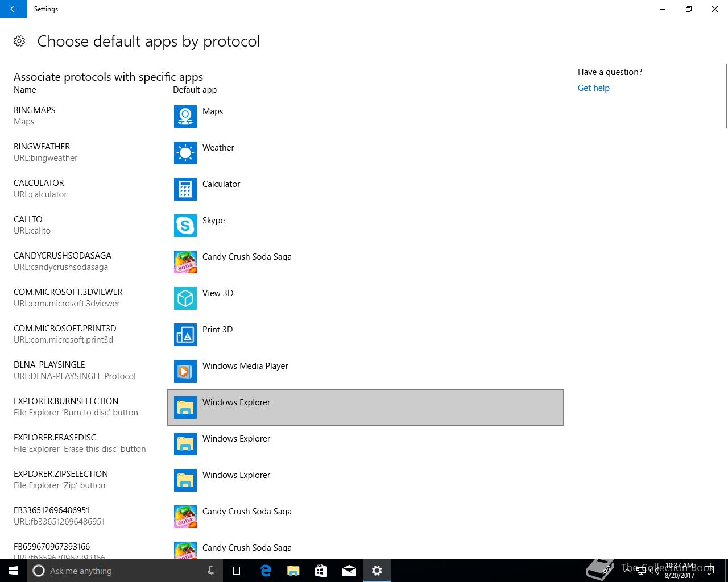
Task: Click the Cortana circle icon in search box
Action: (39, 571)
